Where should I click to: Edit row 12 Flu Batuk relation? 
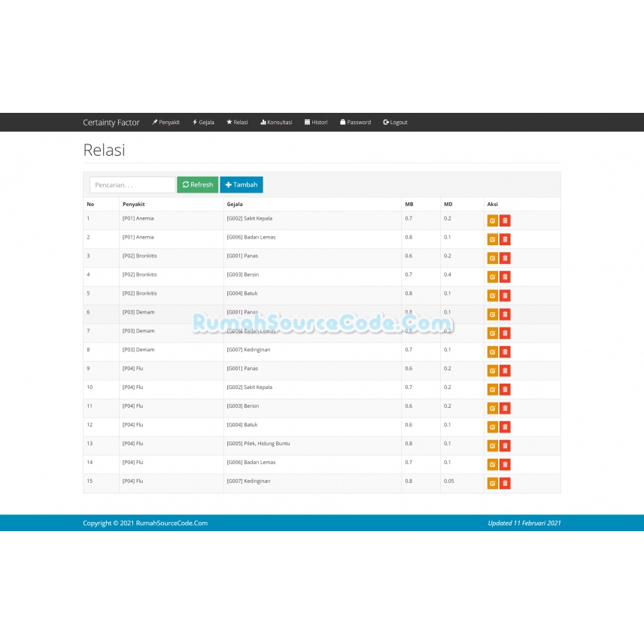(x=493, y=427)
